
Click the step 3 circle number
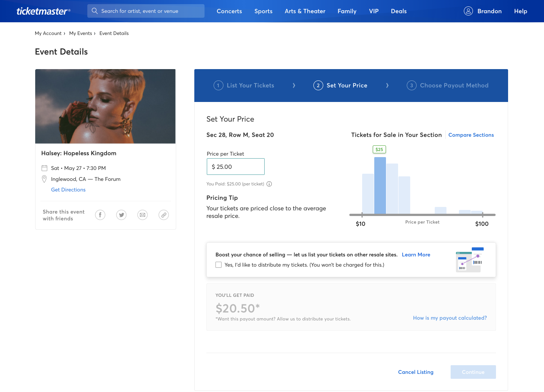coord(411,85)
